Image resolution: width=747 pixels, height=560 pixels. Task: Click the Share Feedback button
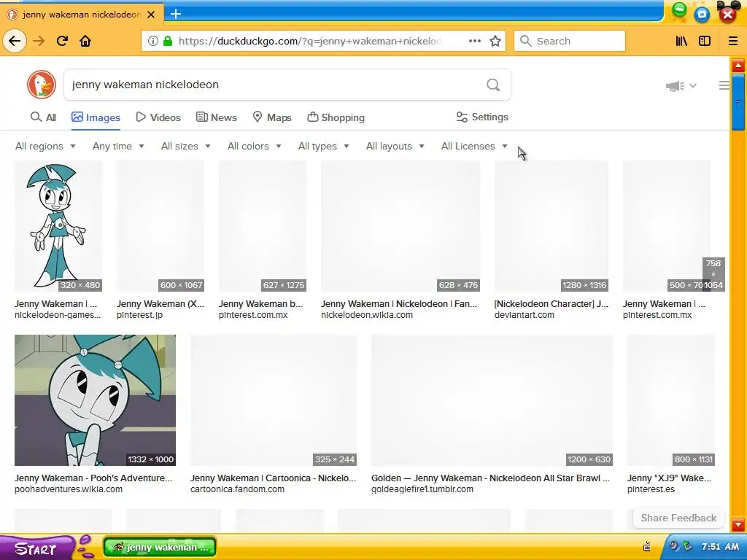678,518
